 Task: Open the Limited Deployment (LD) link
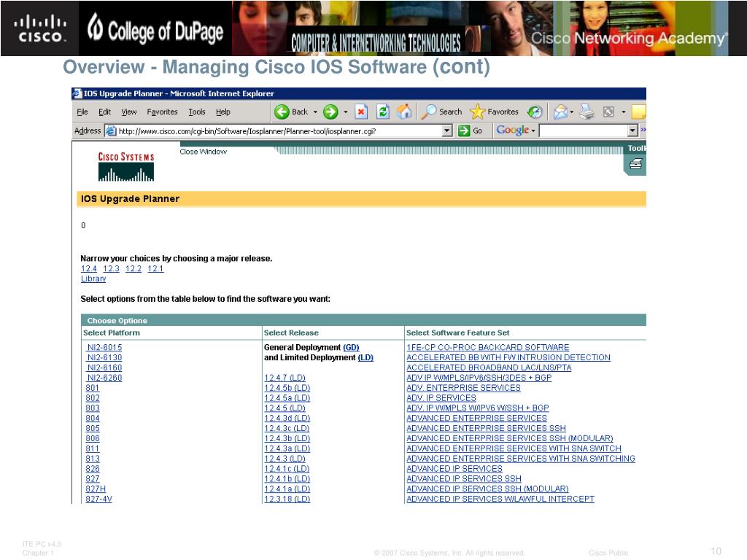[365, 357]
